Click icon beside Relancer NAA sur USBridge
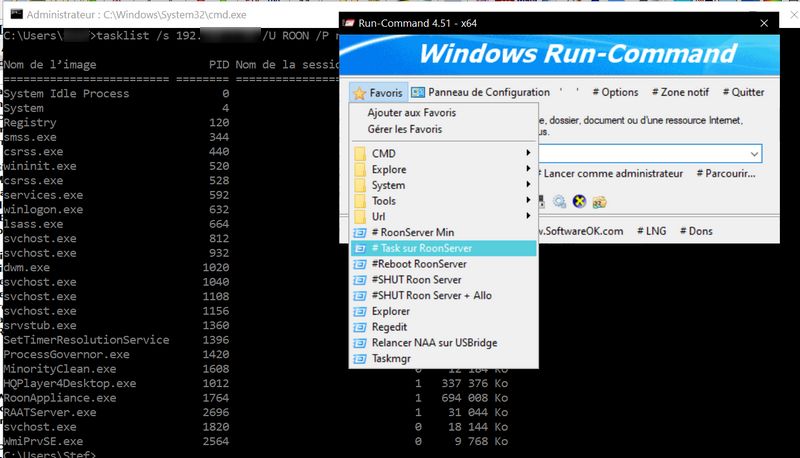The image size is (800, 458). pos(360,343)
